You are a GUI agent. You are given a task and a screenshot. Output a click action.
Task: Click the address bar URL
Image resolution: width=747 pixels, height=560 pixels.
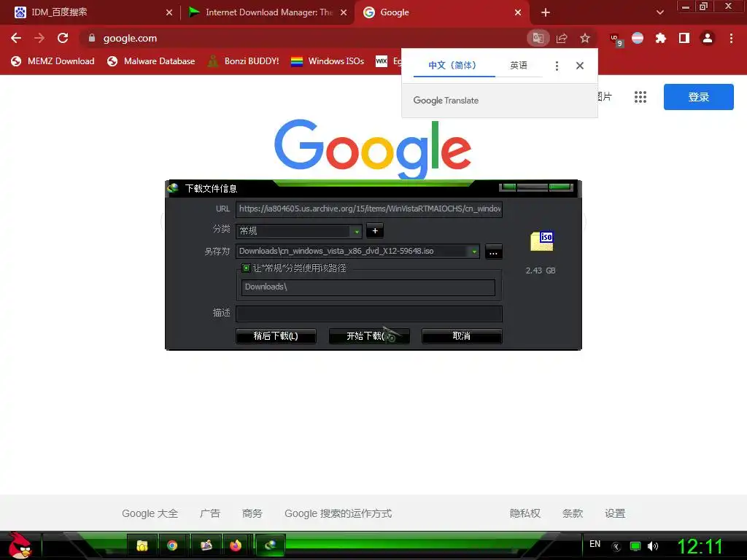coord(130,38)
